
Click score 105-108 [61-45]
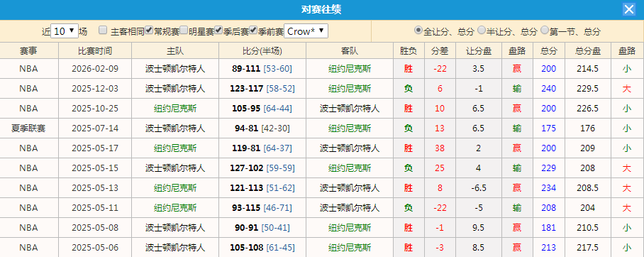262,248
